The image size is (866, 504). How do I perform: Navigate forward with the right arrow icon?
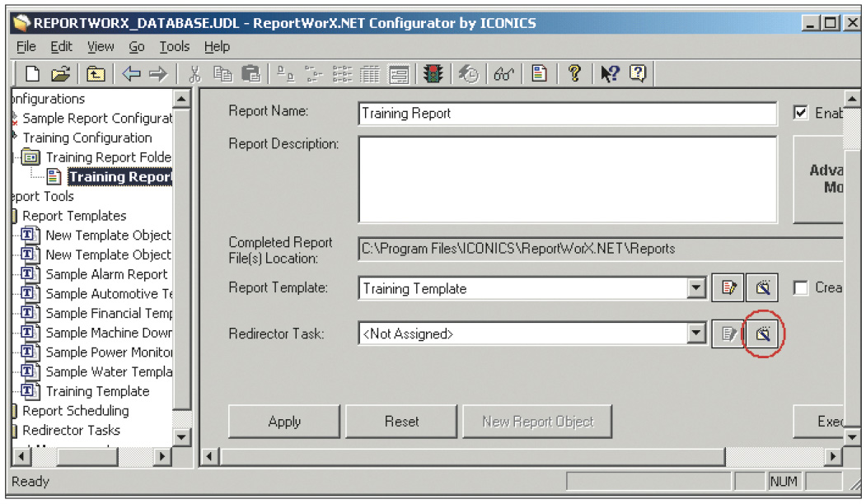tap(158, 73)
